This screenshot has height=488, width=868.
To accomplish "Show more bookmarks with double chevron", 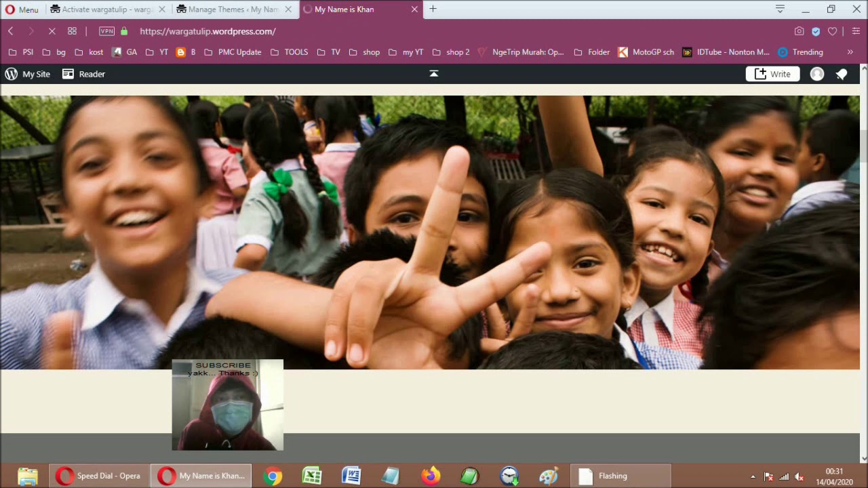I will click(850, 52).
